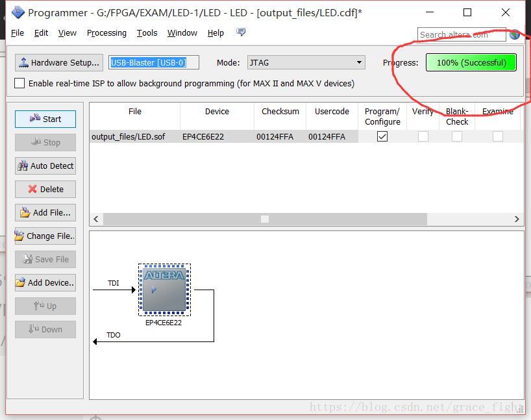
Task: Enable the Verify checkbox for LED.sof
Action: [x=423, y=136]
